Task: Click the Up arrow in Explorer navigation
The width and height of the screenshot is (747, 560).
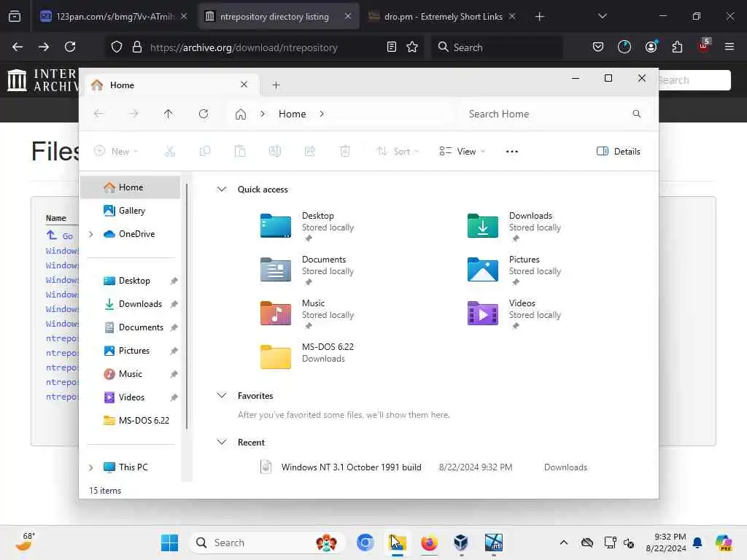Action: [169, 114]
